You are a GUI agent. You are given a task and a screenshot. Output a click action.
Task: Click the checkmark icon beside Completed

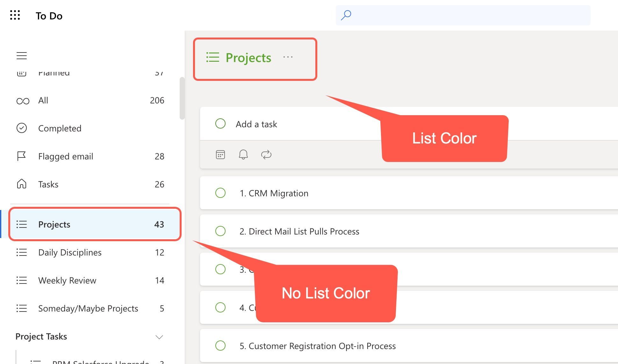pyautogui.click(x=22, y=128)
